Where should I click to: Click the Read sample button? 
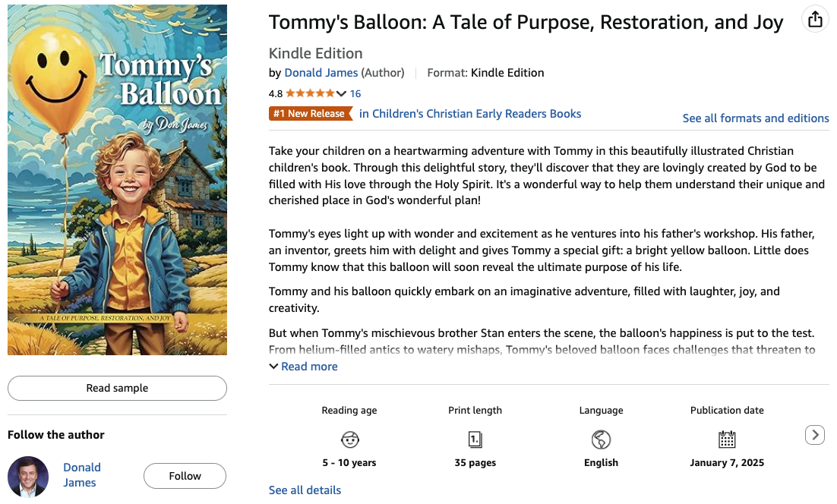click(117, 388)
